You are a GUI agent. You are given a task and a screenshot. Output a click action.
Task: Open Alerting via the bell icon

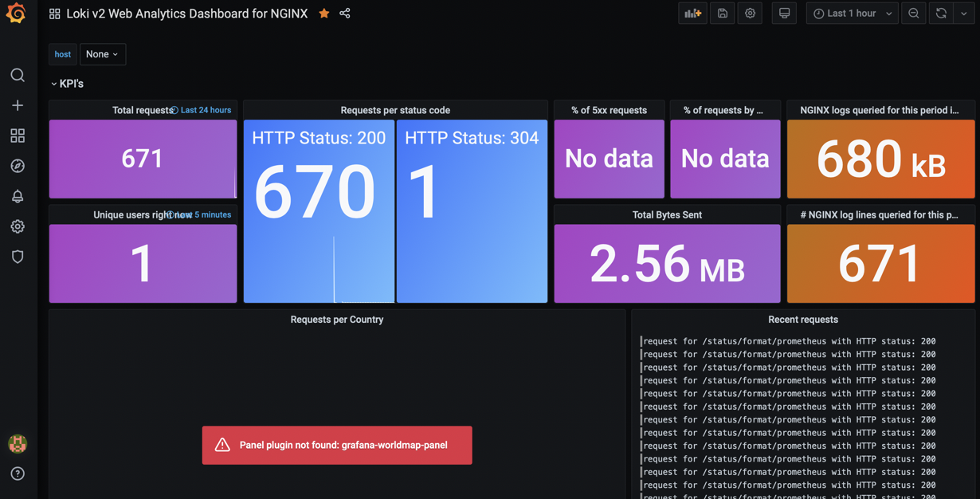point(18,196)
